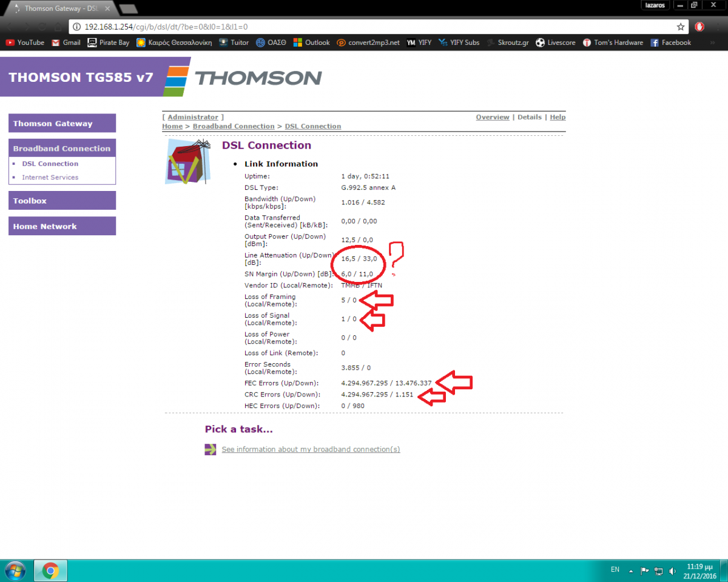Click Bandwidth value 1.016 / 4.582

pos(363,202)
